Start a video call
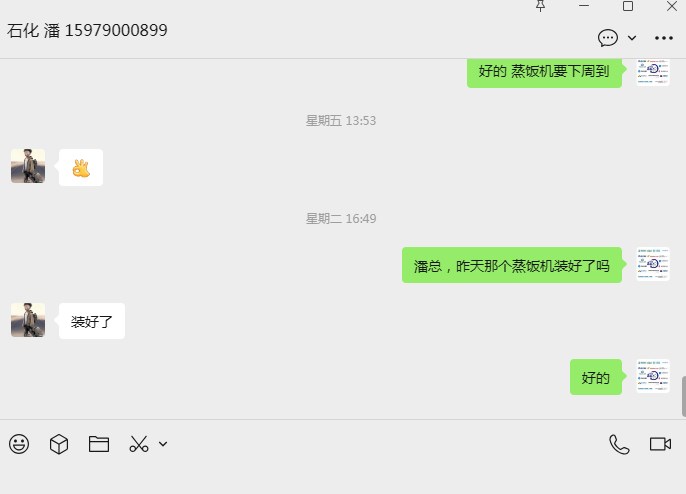686x494 pixels. [660, 444]
